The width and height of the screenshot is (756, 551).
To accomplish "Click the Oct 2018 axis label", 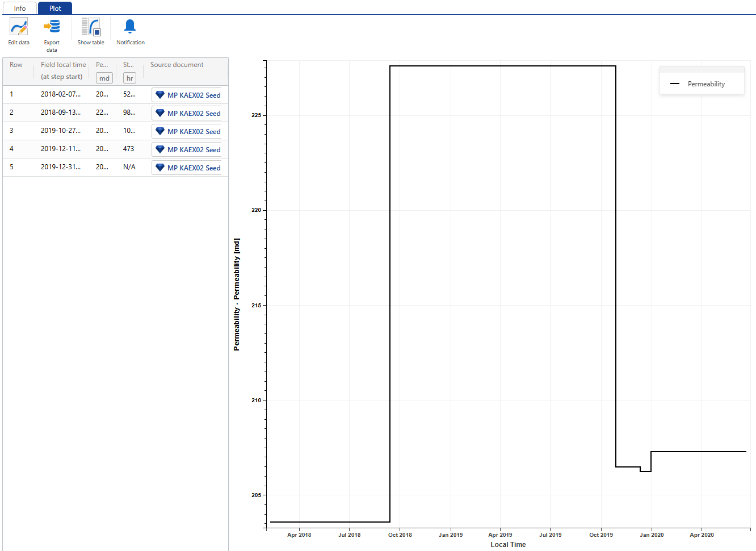I will pos(400,535).
